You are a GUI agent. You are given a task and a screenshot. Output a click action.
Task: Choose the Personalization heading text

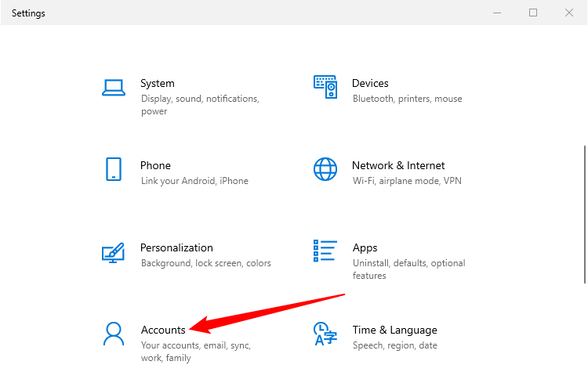pos(176,247)
